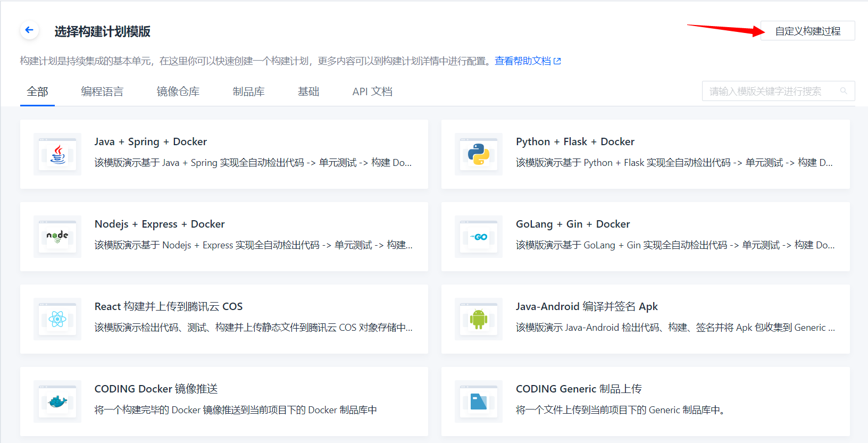The height and width of the screenshot is (443, 868).
Task: Open the 基础 tab
Action: [308, 91]
